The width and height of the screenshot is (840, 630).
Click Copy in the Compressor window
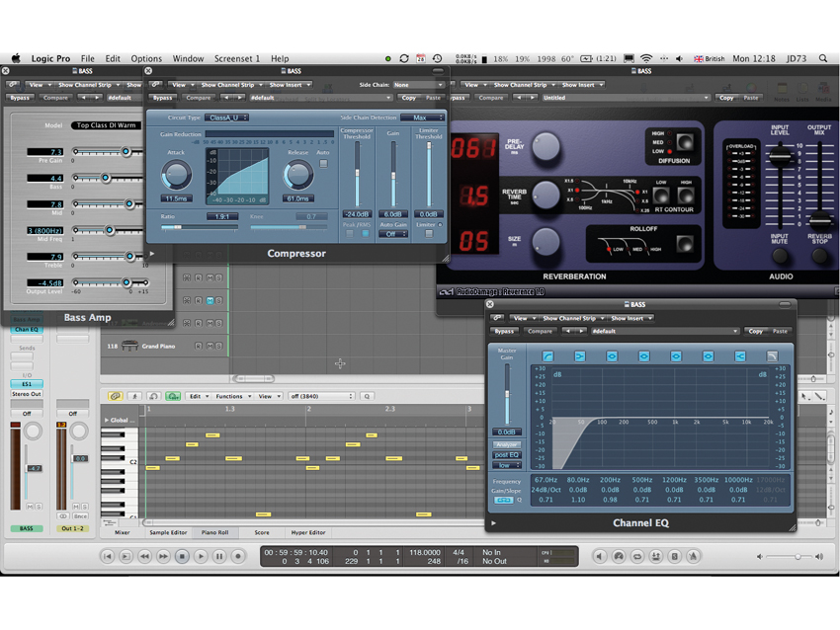pos(409,98)
